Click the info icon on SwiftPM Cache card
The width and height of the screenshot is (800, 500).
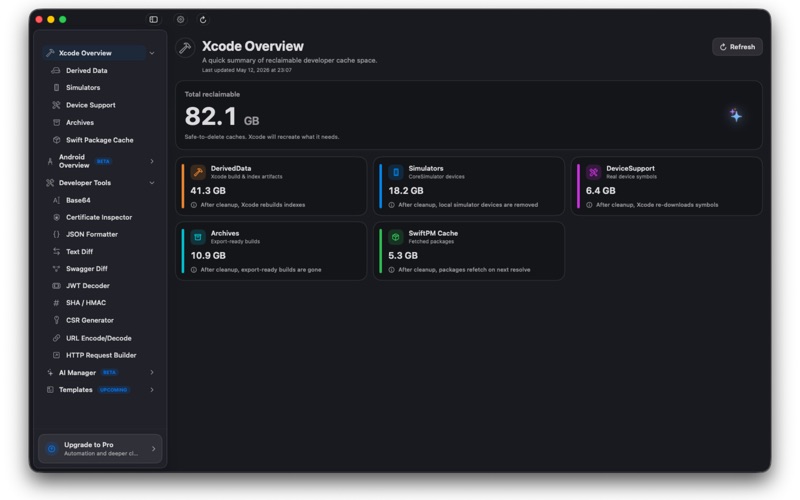(x=391, y=269)
